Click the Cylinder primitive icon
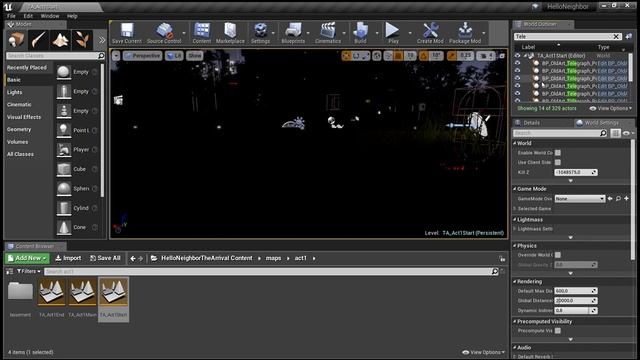The width and height of the screenshot is (640, 360). (64, 208)
